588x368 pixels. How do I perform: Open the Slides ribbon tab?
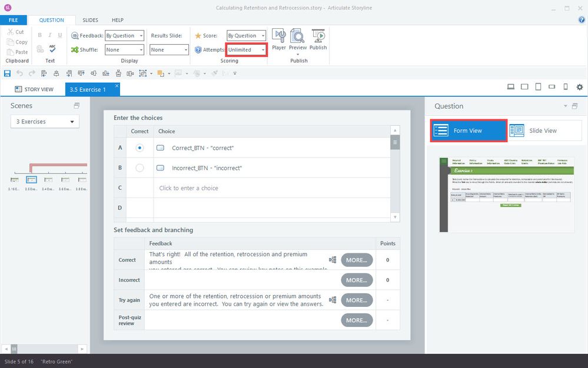pos(90,20)
